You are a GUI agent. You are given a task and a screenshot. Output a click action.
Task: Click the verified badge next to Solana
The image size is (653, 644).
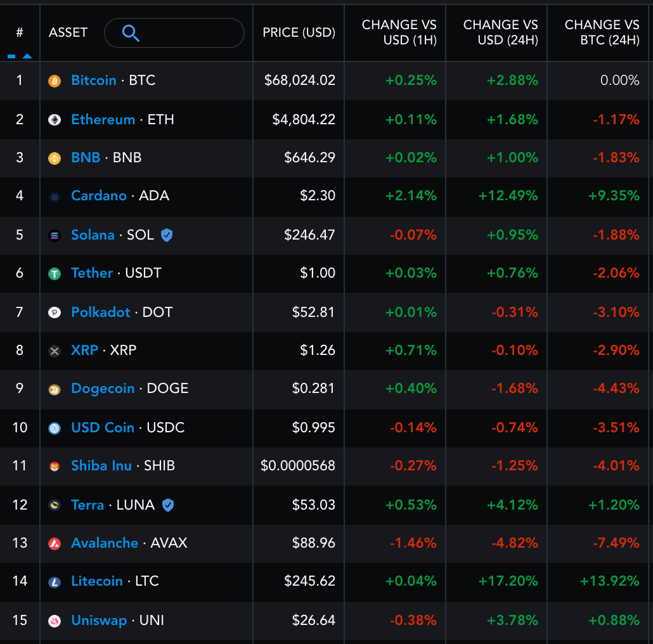(x=167, y=235)
